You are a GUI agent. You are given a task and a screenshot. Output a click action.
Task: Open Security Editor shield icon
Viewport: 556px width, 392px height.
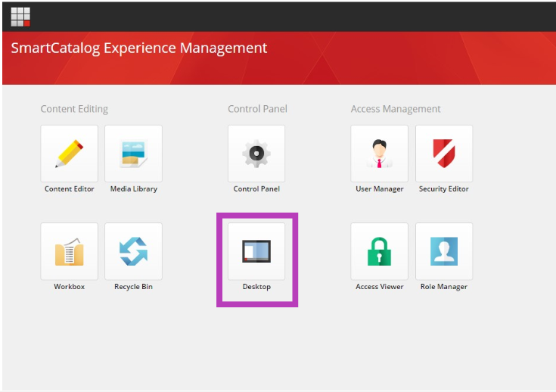(444, 154)
